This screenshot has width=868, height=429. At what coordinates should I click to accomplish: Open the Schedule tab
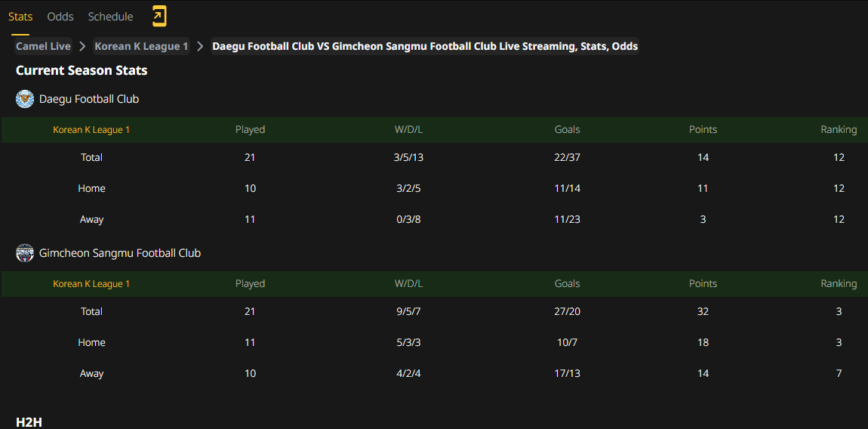click(x=111, y=17)
